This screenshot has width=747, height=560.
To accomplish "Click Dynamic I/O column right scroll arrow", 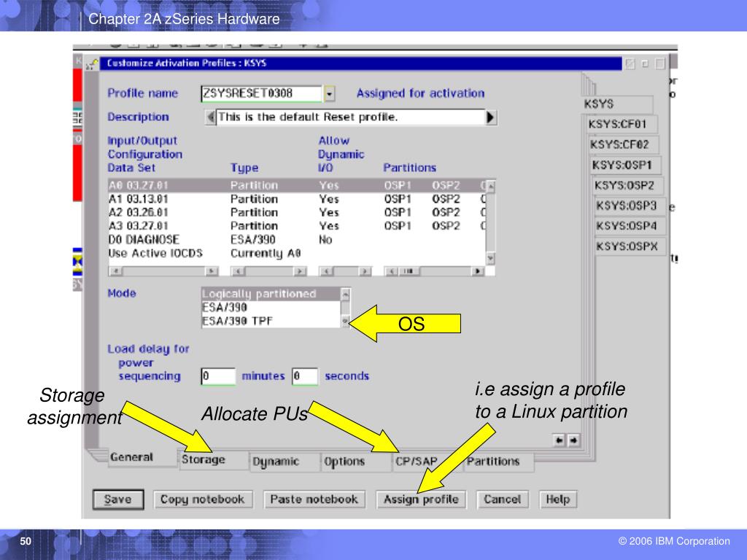I will click(x=365, y=271).
